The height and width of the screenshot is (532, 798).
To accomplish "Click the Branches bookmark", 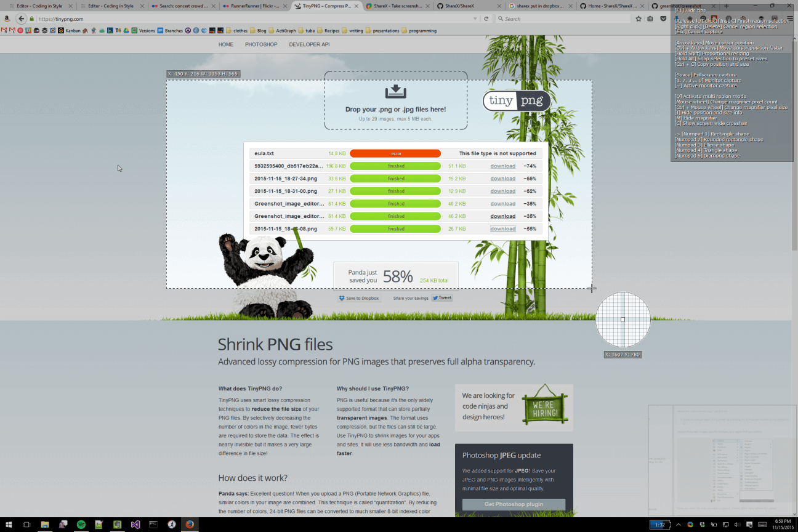I will (x=170, y=31).
